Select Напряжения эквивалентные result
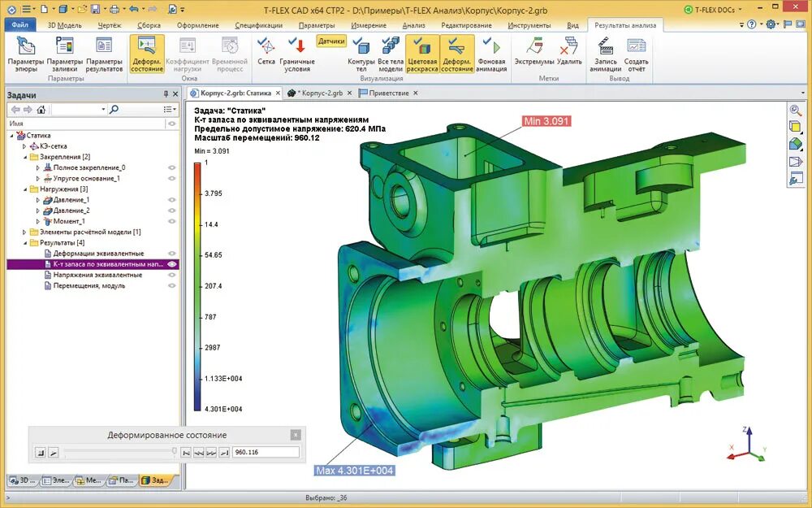 tap(97, 275)
